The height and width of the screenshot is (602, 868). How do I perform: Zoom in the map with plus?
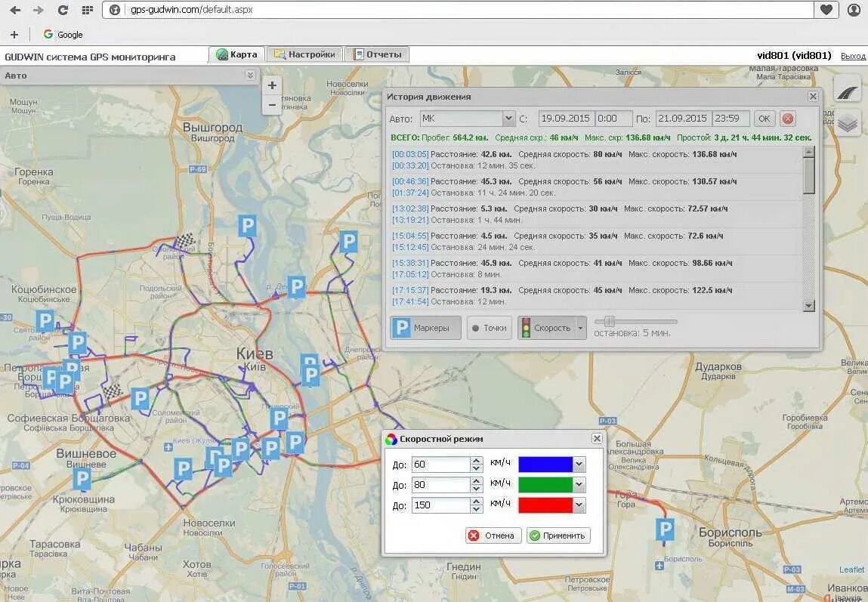272,85
